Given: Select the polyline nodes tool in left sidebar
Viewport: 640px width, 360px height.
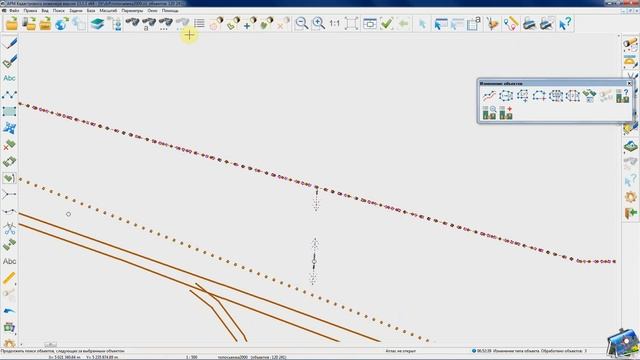Looking at the screenshot, I should (9, 95).
